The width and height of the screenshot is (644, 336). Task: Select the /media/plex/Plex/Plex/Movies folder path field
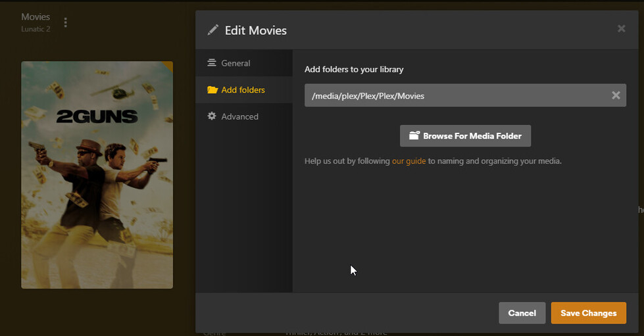(465, 95)
